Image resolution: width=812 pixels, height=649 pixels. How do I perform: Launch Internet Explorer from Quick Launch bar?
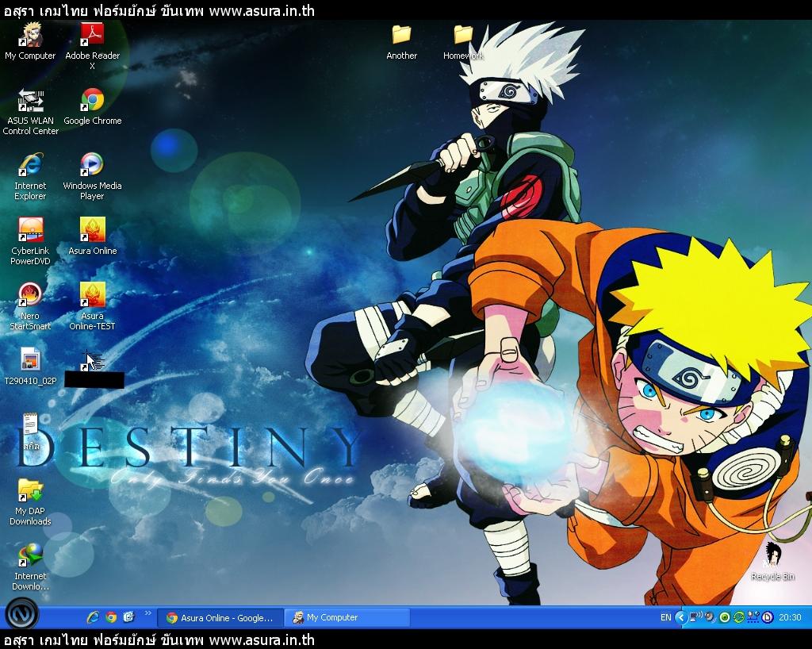(94, 617)
